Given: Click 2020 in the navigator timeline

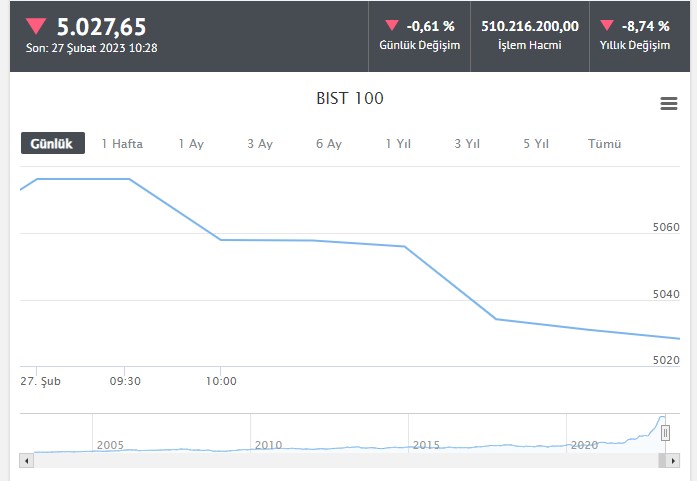Looking at the screenshot, I should coord(584,445).
